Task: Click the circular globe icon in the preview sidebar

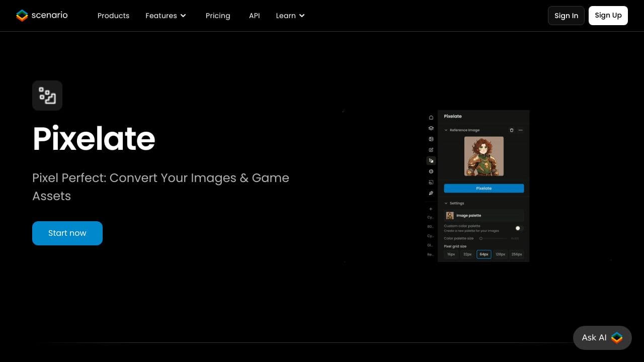Action: pos(431,171)
